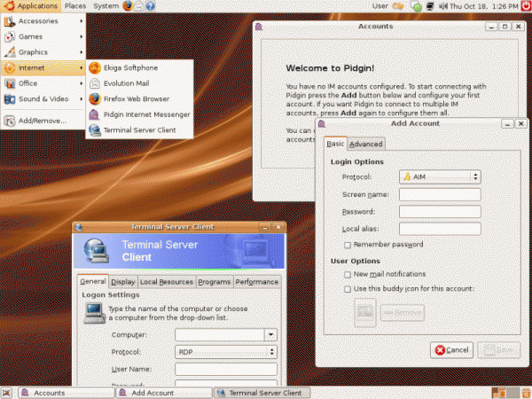
Task: Open the volume control icon
Action: pyautogui.click(x=443, y=6)
